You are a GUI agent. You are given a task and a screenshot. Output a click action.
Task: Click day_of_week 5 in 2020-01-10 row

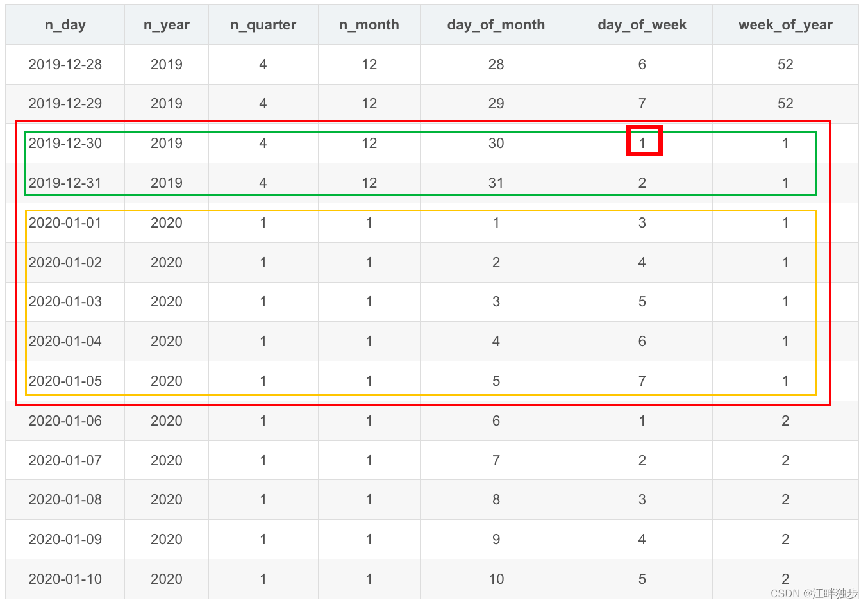coord(642,579)
